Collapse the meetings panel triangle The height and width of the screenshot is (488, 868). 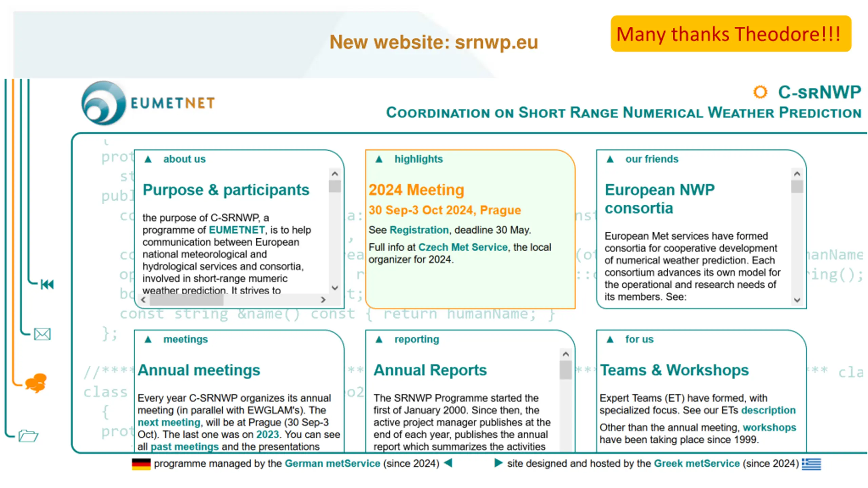click(148, 339)
